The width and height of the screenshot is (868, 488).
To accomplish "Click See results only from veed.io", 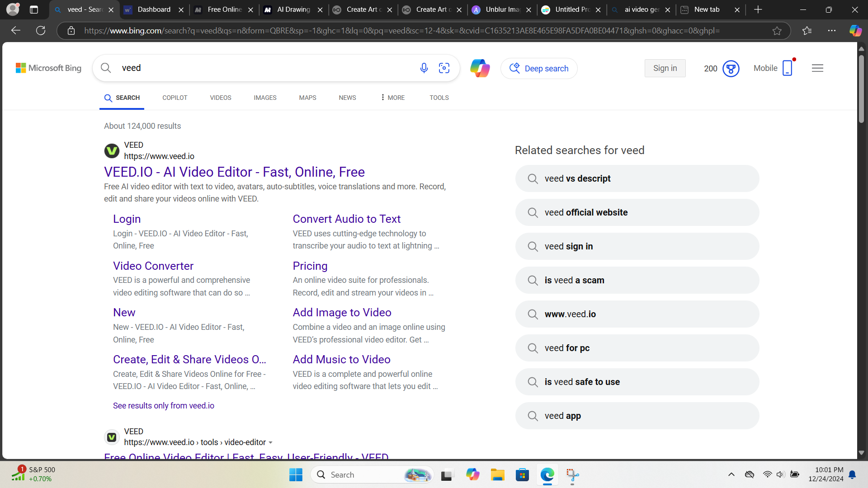I will click(164, 406).
